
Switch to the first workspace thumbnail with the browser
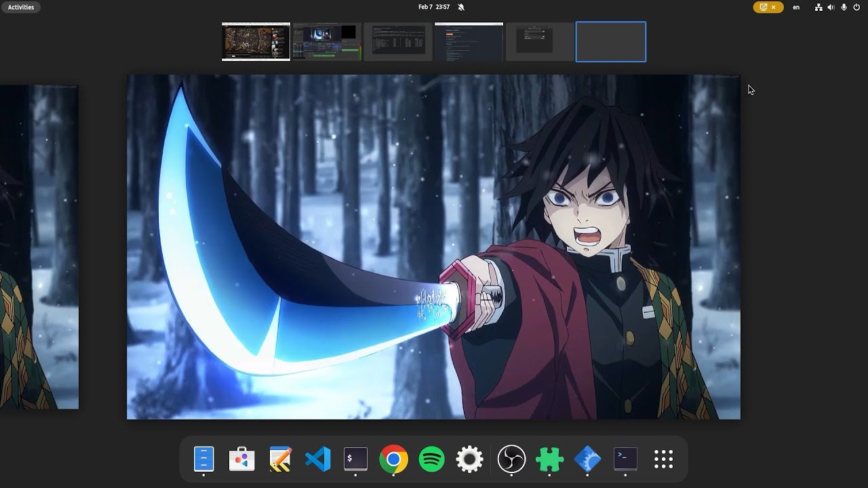pos(256,41)
